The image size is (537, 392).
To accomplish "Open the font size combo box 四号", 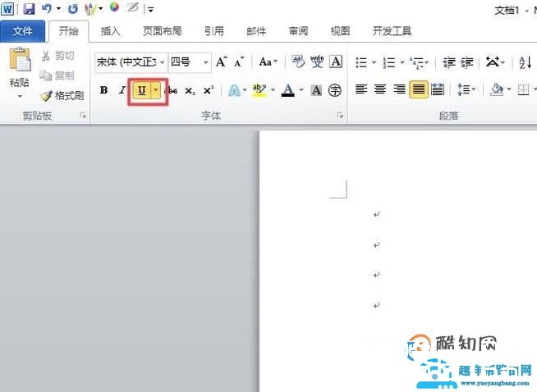I will click(x=190, y=62).
